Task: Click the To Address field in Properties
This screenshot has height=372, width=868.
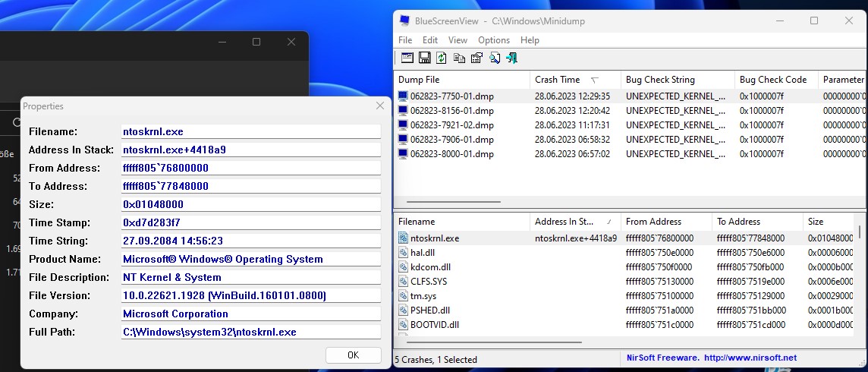Action: (x=251, y=187)
